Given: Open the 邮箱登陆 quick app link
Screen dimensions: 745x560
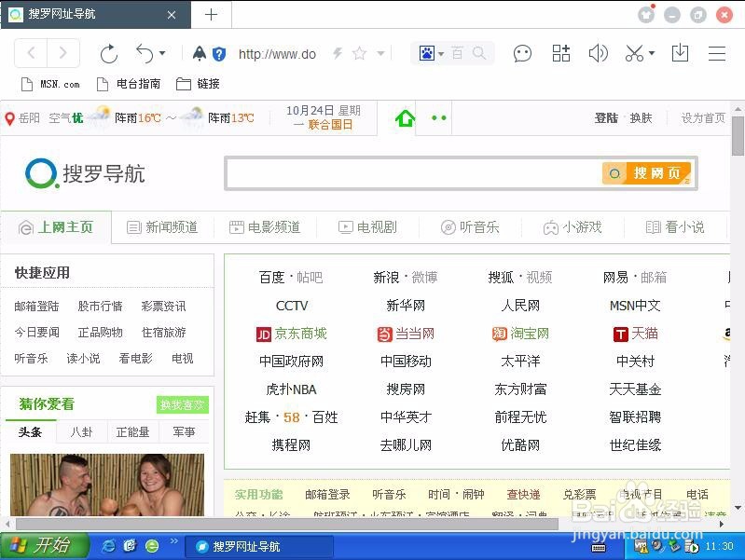Looking at the screenshot, I should [36, 307].
